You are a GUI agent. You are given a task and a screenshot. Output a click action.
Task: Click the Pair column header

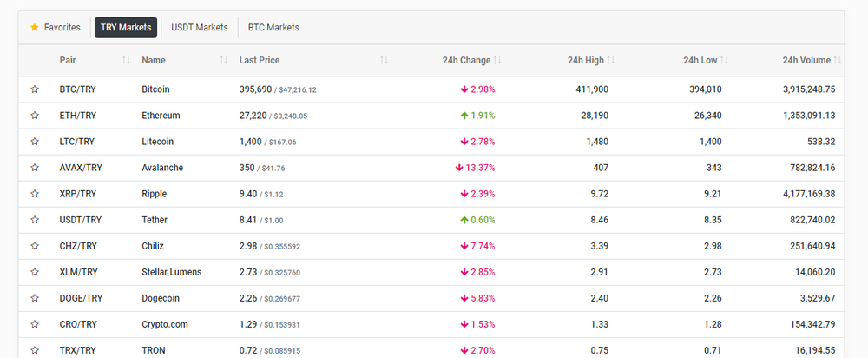click(68, 61)
